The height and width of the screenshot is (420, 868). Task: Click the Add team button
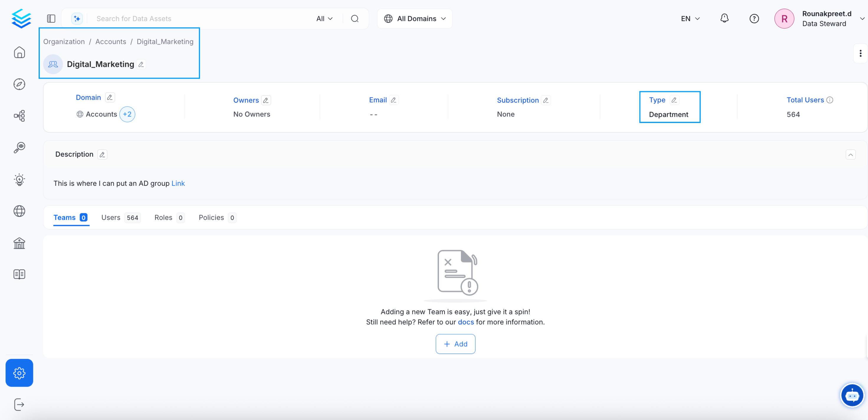pos(455,344)
